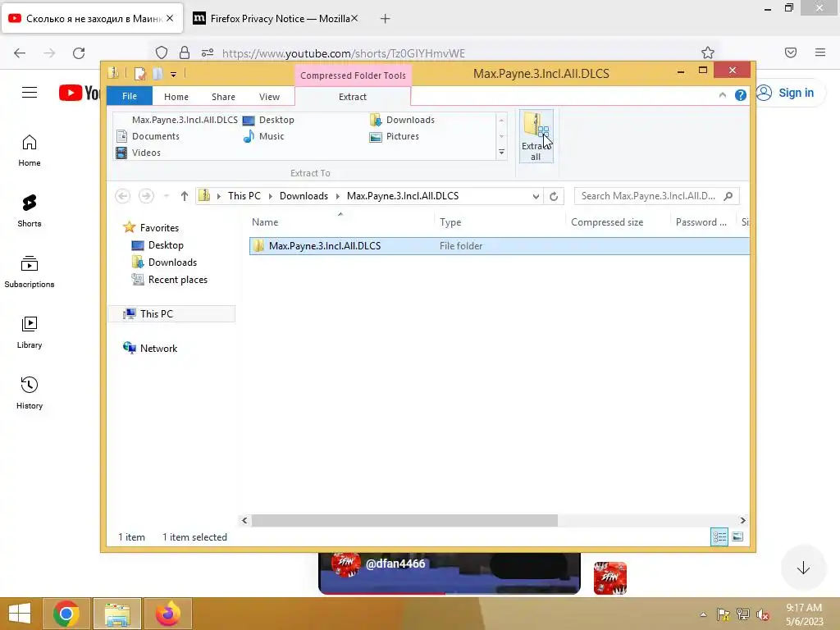Viewport: 840px width, 630px height.
Task: Reload the page in Firefox
Action: tap(79, 53)
